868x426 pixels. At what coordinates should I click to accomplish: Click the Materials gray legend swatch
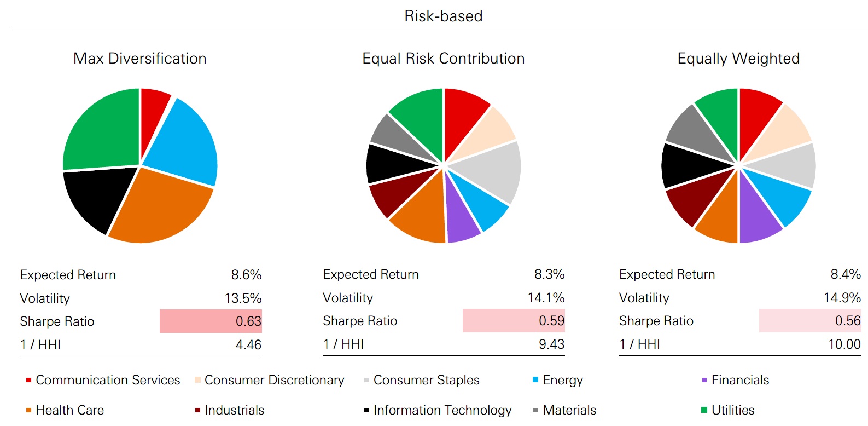point(535,410)
